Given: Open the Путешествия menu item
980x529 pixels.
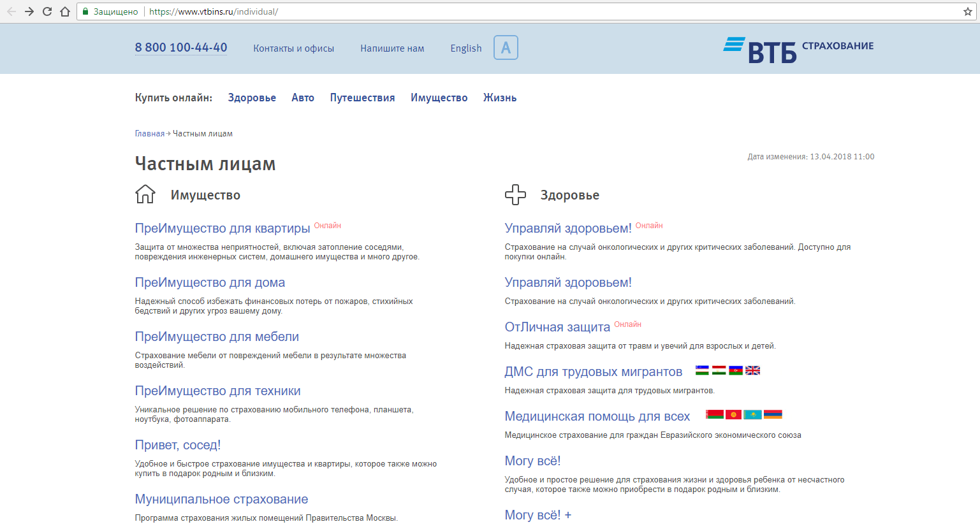Looking at the screenshot, I should pos(362,98).
